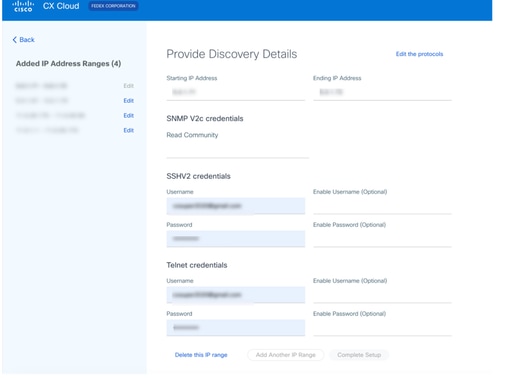Click the SSHV2 credentials heading
Image resolution: width=508 pixels, height=378 pixels.
tap(198, 176)
